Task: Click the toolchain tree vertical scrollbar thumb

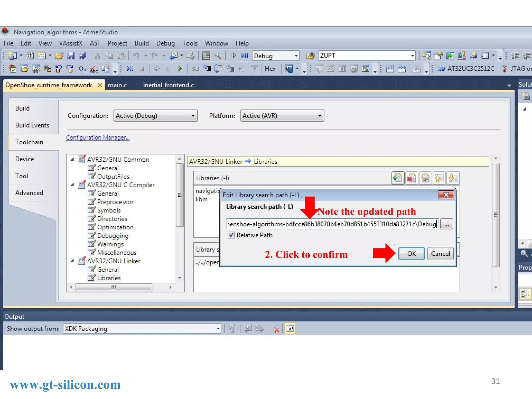Action: click(x=179, y=195)
